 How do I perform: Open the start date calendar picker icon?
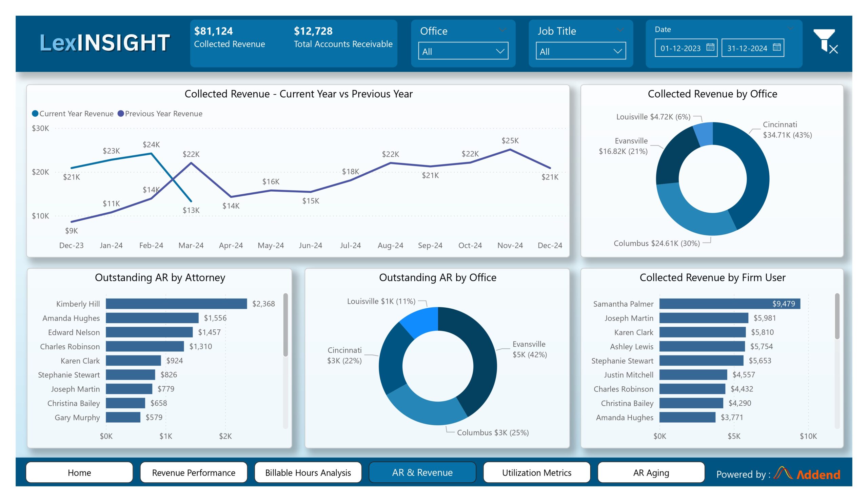tap(710, 47)
